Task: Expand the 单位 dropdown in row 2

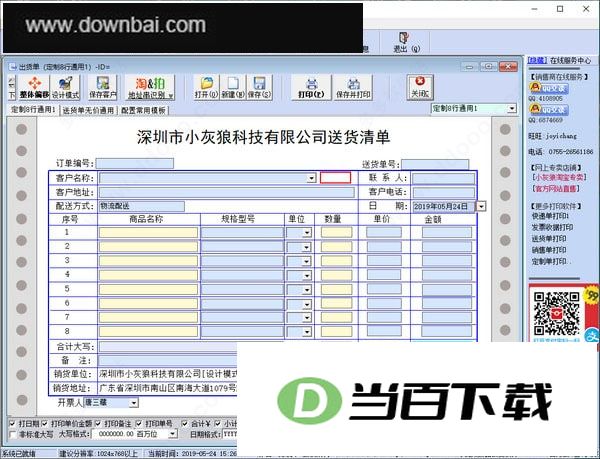Action: coord(307,247)
